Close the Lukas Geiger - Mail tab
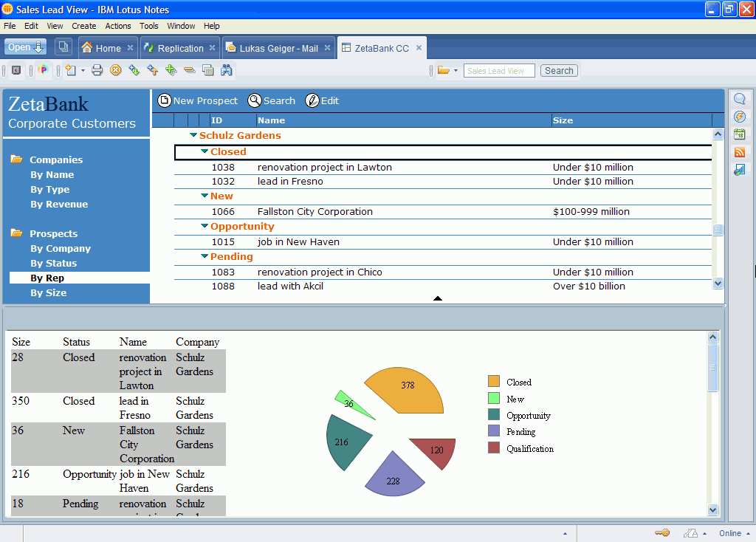756x542 pixels. point(327,48)
